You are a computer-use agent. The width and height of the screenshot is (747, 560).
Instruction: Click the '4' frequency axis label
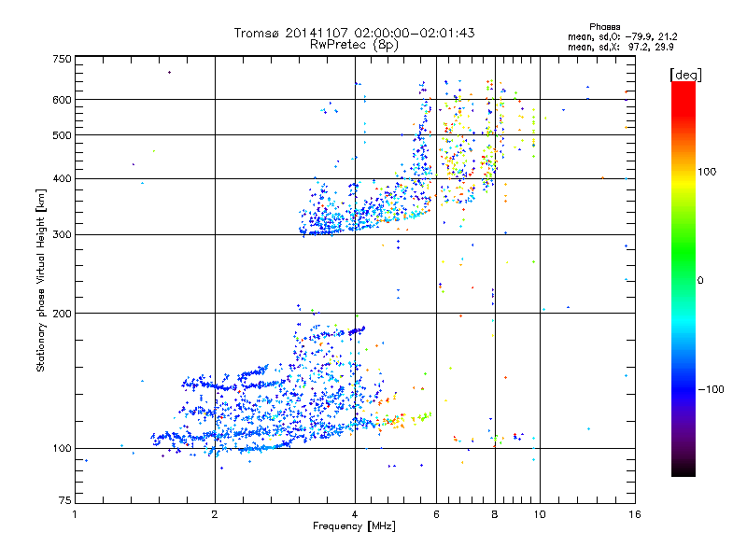click(355, 514)
